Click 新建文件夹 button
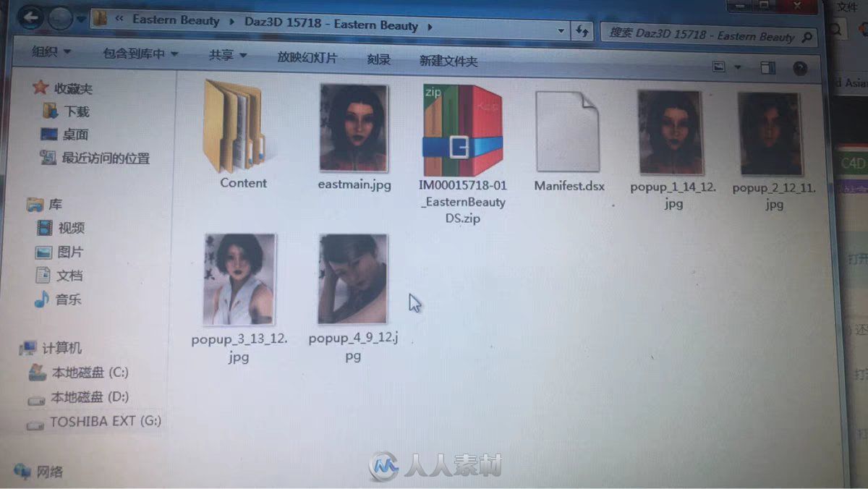 click(448, 61)
